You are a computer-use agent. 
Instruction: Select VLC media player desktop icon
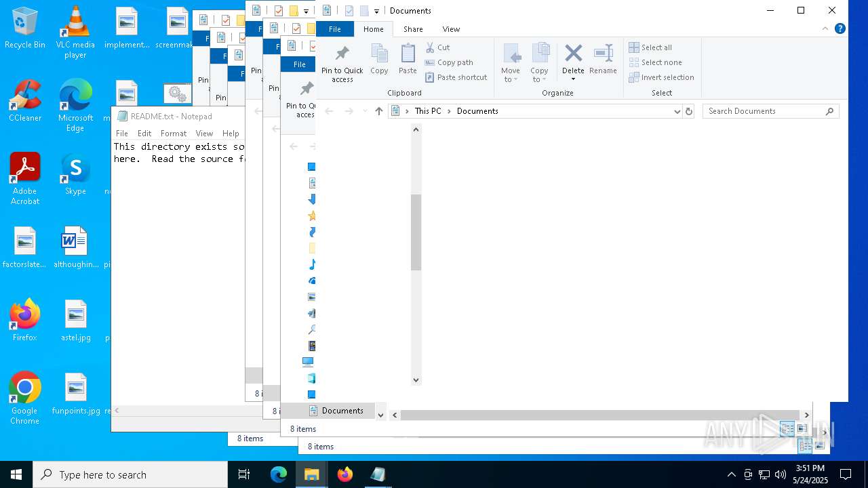[x=75, y=32]
